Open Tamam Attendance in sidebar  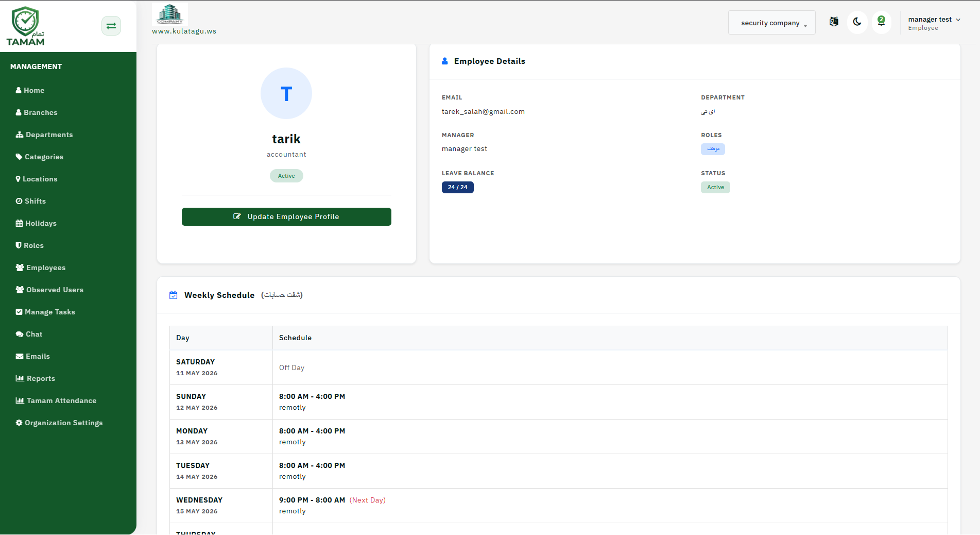point(62,400)
